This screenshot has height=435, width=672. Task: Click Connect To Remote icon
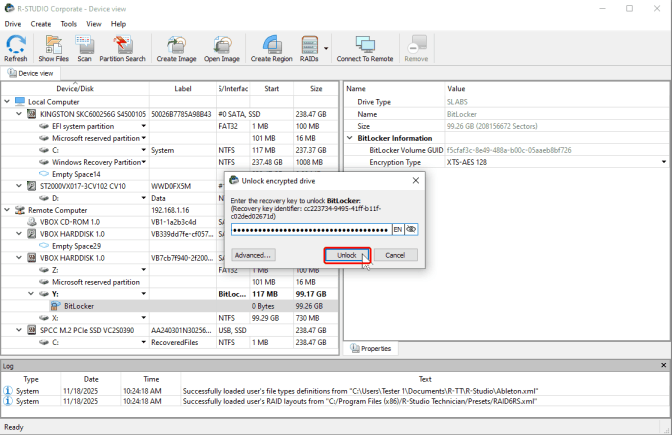364,49
